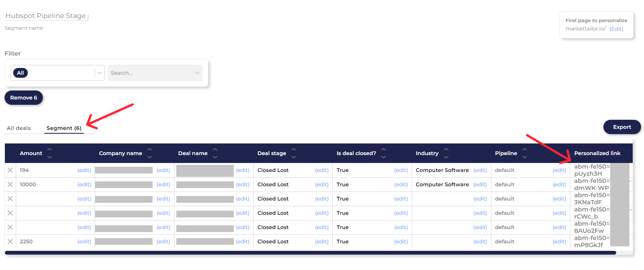Switch to the All deals tab
644x270 pixels.
pos(19,128)
